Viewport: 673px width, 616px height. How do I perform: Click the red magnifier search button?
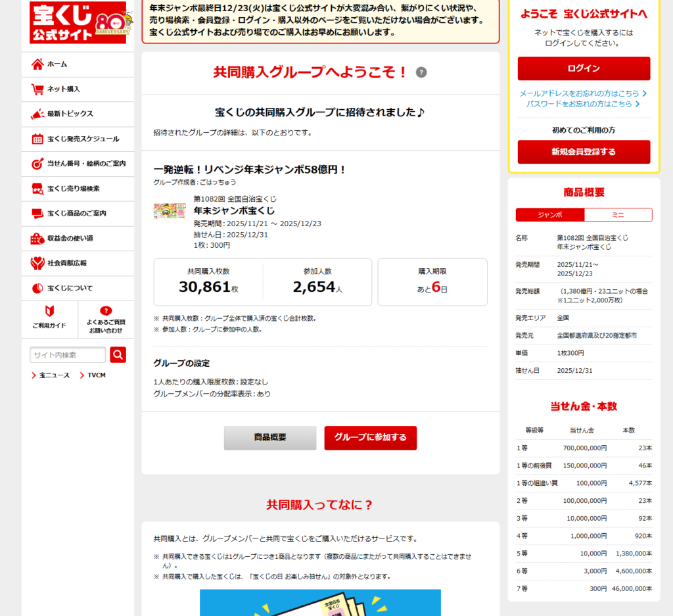point(118,355)
